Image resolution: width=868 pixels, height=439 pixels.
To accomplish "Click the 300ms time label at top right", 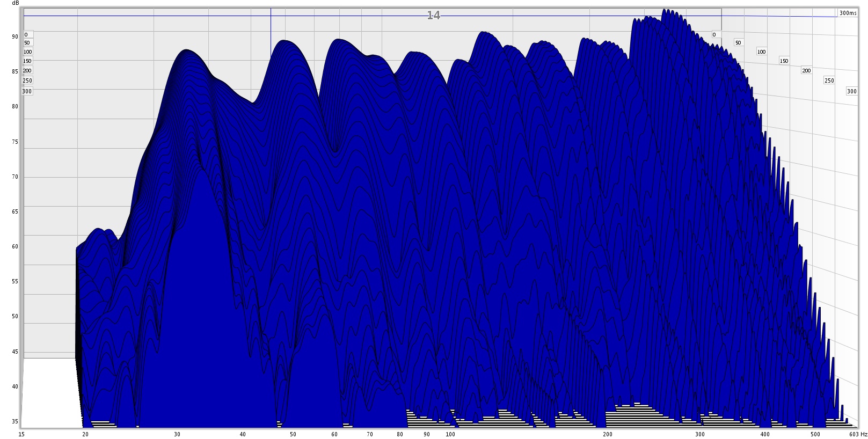I will 848,13.
